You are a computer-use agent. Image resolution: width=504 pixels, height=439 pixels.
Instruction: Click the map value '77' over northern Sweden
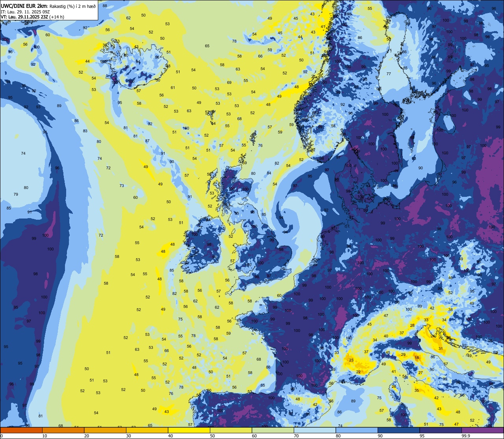389,74
